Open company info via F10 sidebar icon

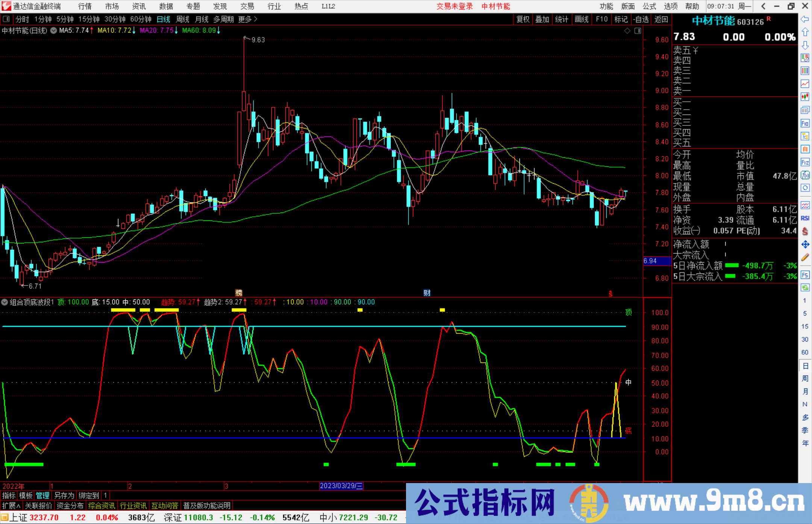click(x=805, y=123)
